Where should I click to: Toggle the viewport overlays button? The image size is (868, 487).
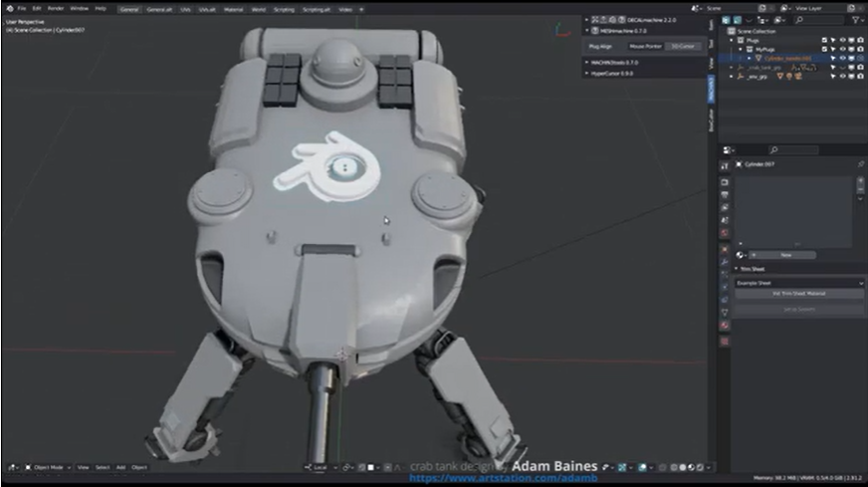pos(642,468)
